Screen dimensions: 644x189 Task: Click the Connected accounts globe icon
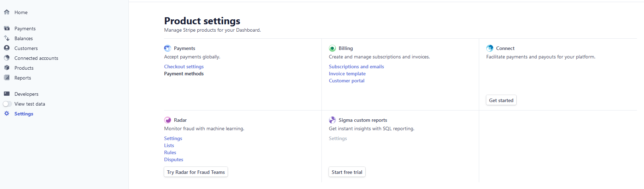pyautogui.click(x=7, y=58)
